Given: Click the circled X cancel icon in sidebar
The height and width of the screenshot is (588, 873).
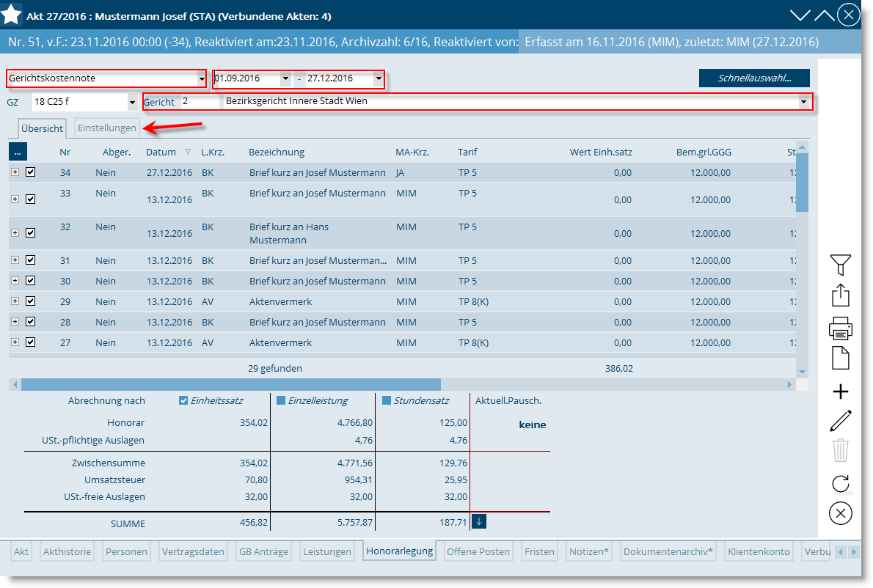Looking at the screenshot, I should [x=840, y=513].
